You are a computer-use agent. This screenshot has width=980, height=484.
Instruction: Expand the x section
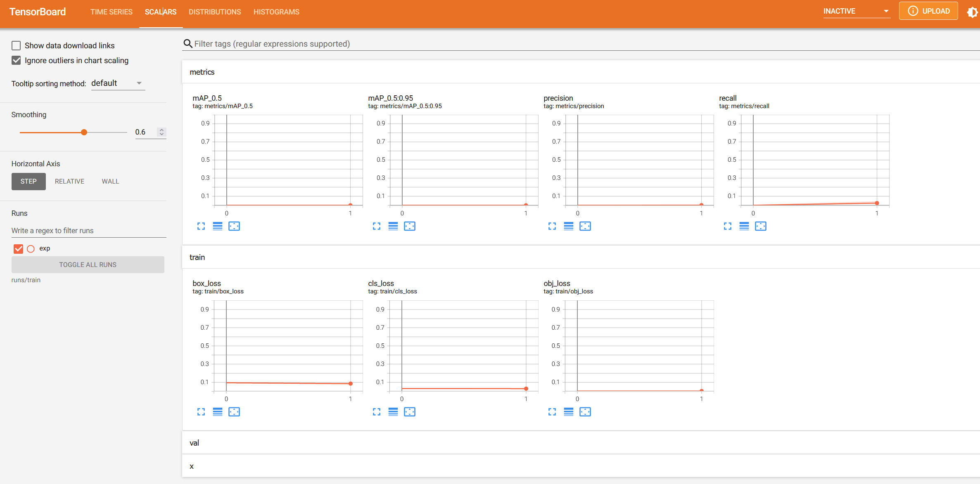pyautogui.click(x=581, y=466)
